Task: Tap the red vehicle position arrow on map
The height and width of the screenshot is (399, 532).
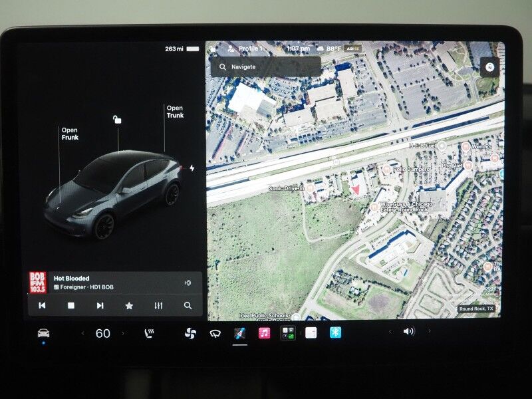Action: click(355, 190)
